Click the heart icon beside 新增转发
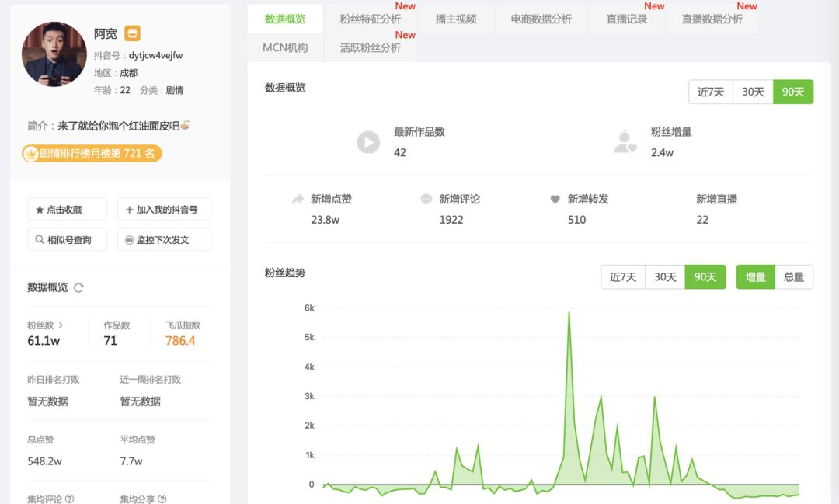Image resolution: width=839 pixels, height=504 pixels. [x=555, y=200]
